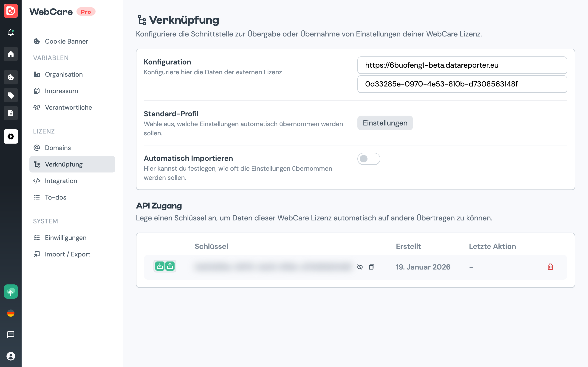The height and width of the screenshot is (367, 588).
Task: Go to the home dashboard icon
Action: click(11, 54)
